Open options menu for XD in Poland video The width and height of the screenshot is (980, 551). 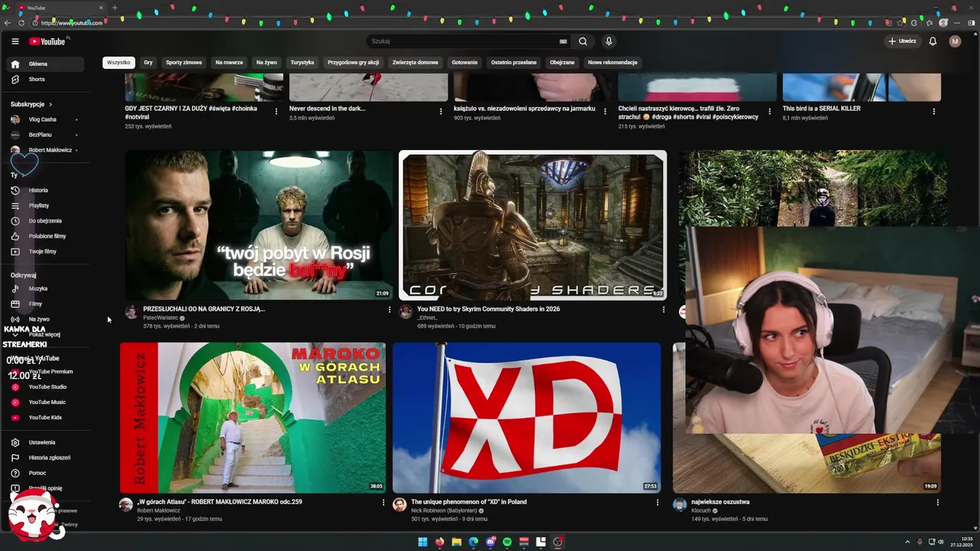point(657,503)
